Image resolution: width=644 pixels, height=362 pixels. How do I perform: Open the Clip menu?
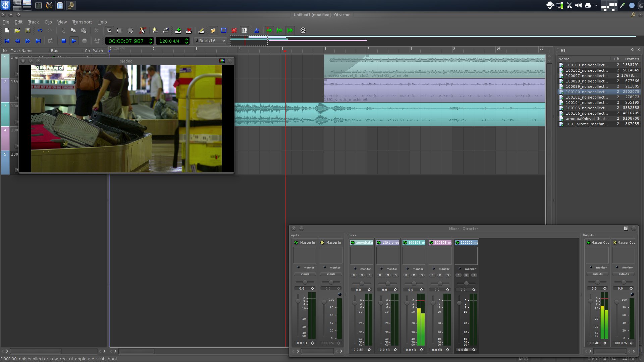48,22
